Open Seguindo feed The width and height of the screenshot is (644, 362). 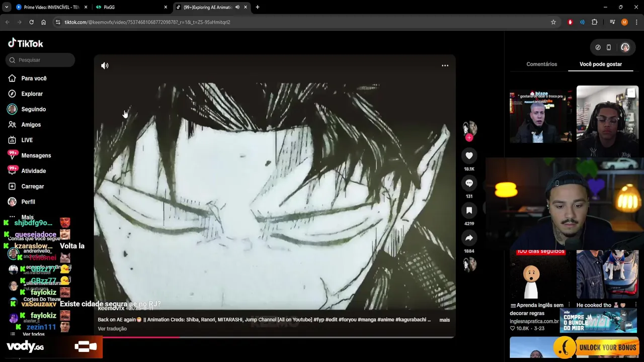pyautogui.click(x=33, y=109)
